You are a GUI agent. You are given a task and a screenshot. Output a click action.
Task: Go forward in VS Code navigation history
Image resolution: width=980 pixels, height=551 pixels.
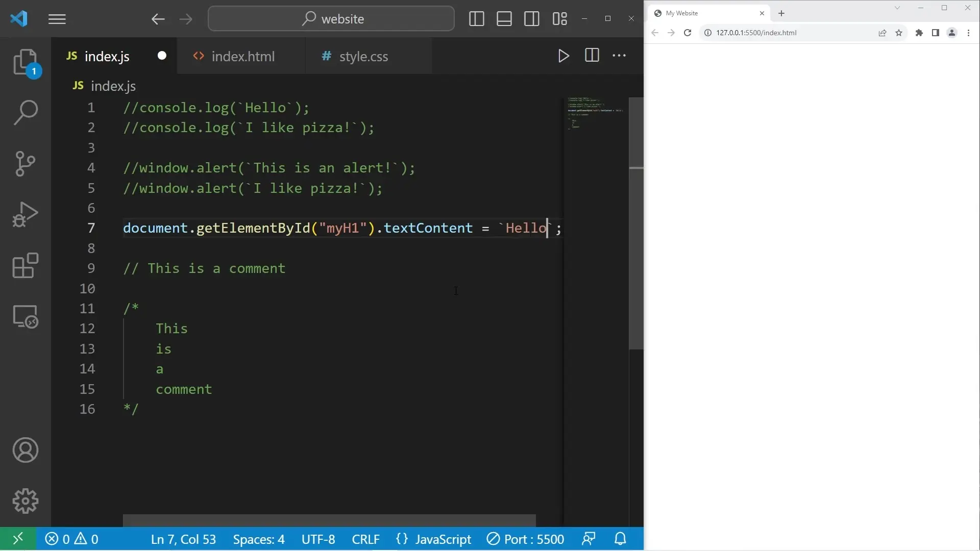click(186, 19)
